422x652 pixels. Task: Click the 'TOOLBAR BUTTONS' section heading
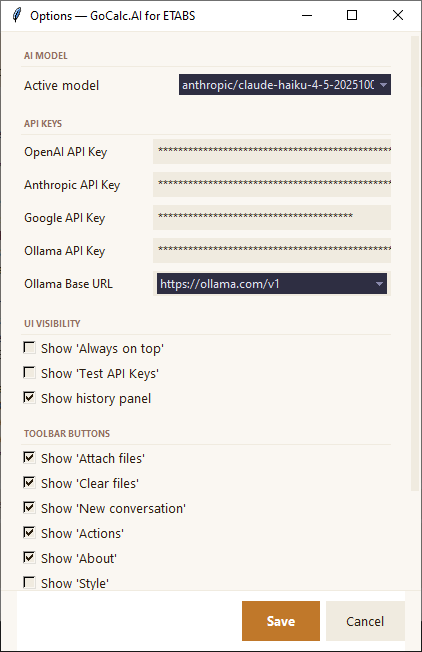[x=67, y=433]
